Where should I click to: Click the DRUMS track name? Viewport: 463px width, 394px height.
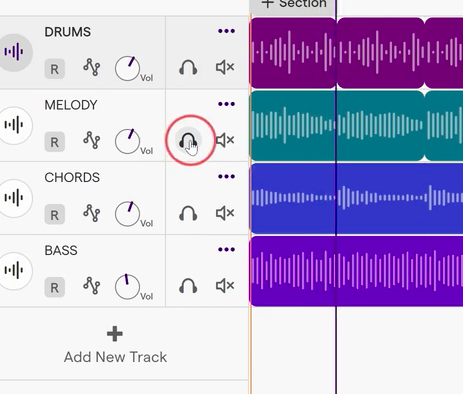68,32
